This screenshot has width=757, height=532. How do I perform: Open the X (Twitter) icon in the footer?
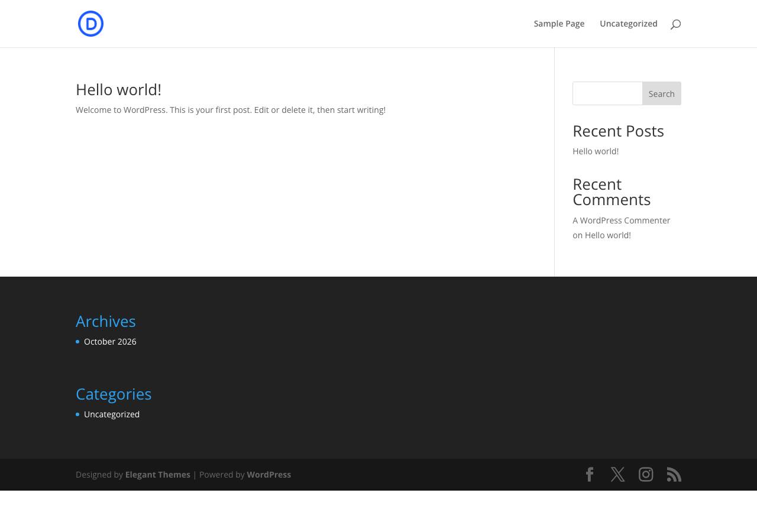point(617,475)
